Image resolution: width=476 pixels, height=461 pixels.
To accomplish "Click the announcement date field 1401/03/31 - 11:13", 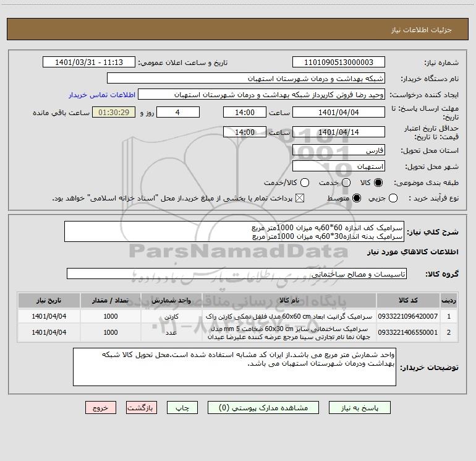I will pyautogui.click(x=88, y=62).
